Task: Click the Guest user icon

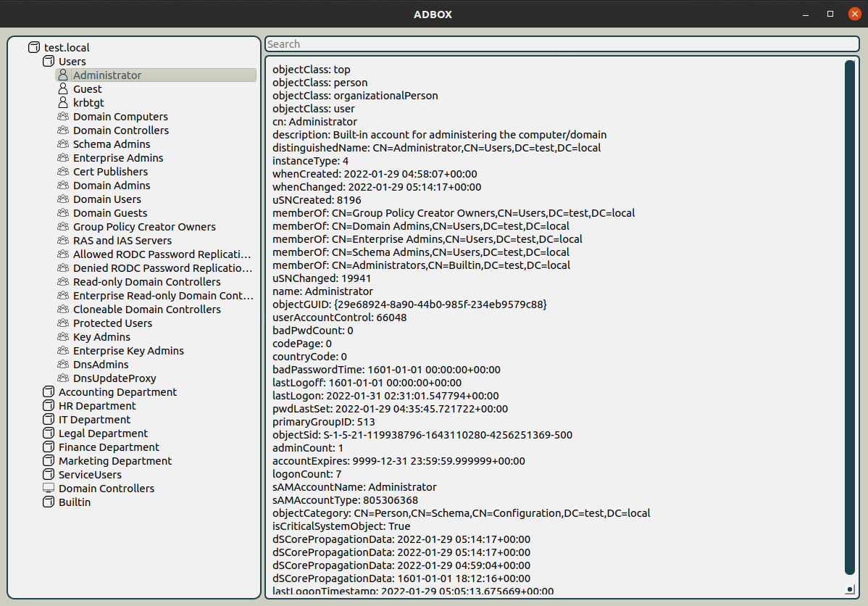Action: coord(63,88)
